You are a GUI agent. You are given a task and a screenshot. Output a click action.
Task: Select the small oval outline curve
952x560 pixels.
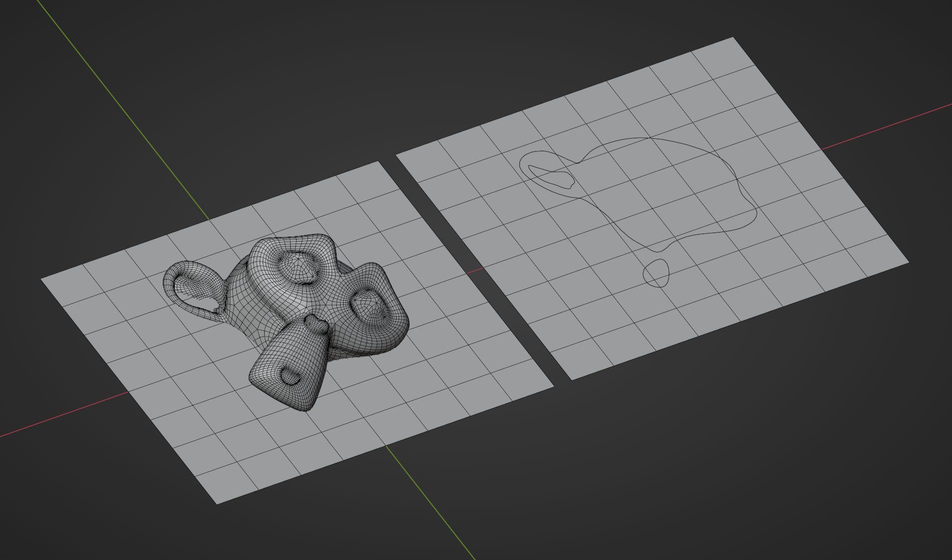pos(656,273)
